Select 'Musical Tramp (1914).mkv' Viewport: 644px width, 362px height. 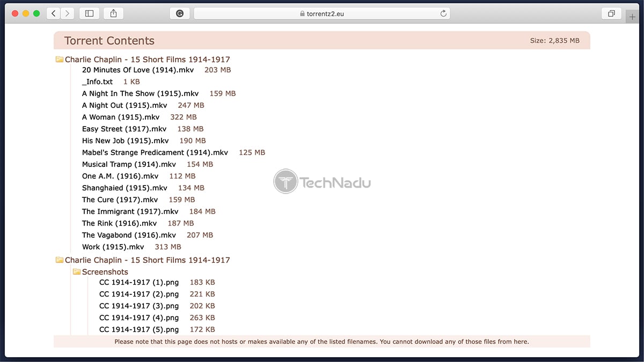click(129, 164)
